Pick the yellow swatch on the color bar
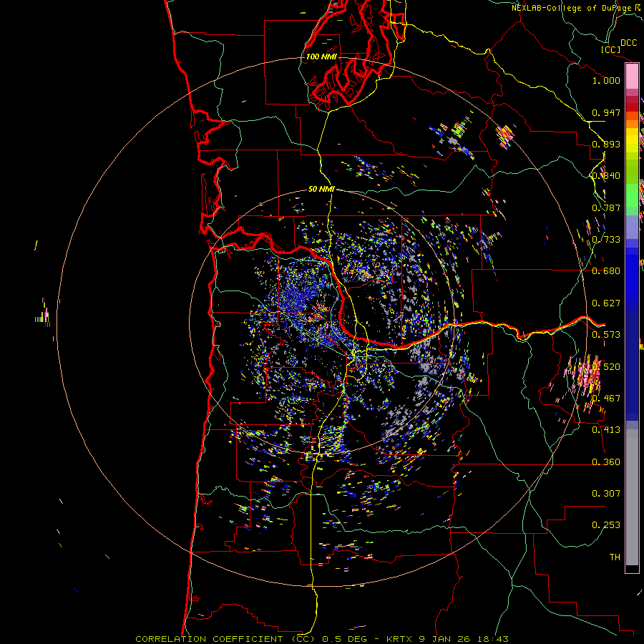 [x=632, y=140]
